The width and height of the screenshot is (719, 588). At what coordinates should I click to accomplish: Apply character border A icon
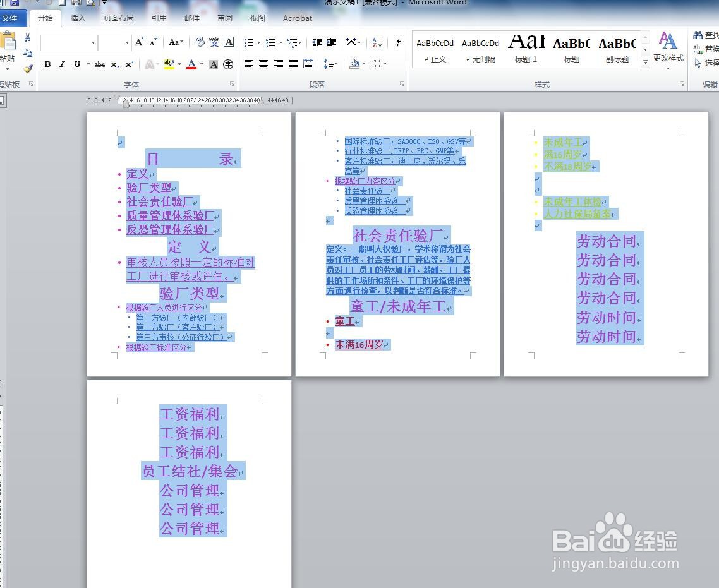click(229, 42)
